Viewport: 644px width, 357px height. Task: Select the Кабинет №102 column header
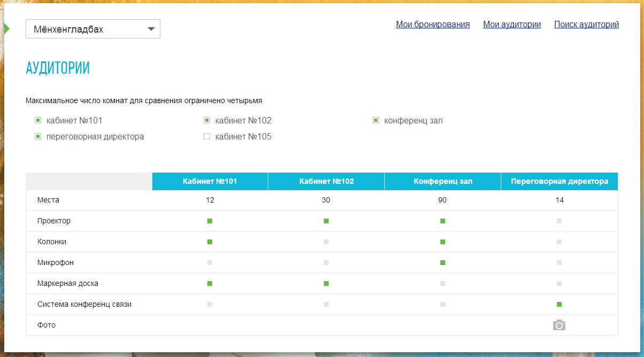(x=327, y=181)
